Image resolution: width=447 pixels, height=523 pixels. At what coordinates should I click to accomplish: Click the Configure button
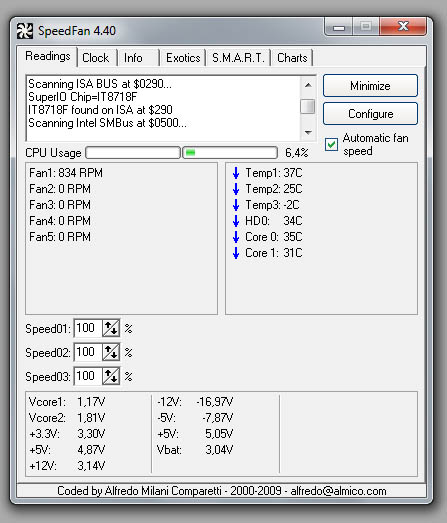point(370,114)
